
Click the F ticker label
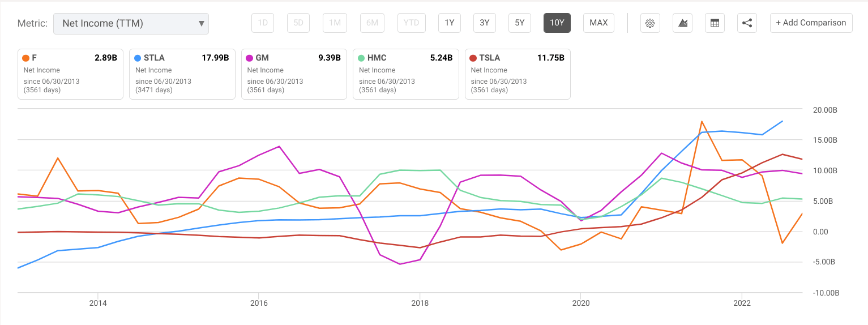click(35, 58)
